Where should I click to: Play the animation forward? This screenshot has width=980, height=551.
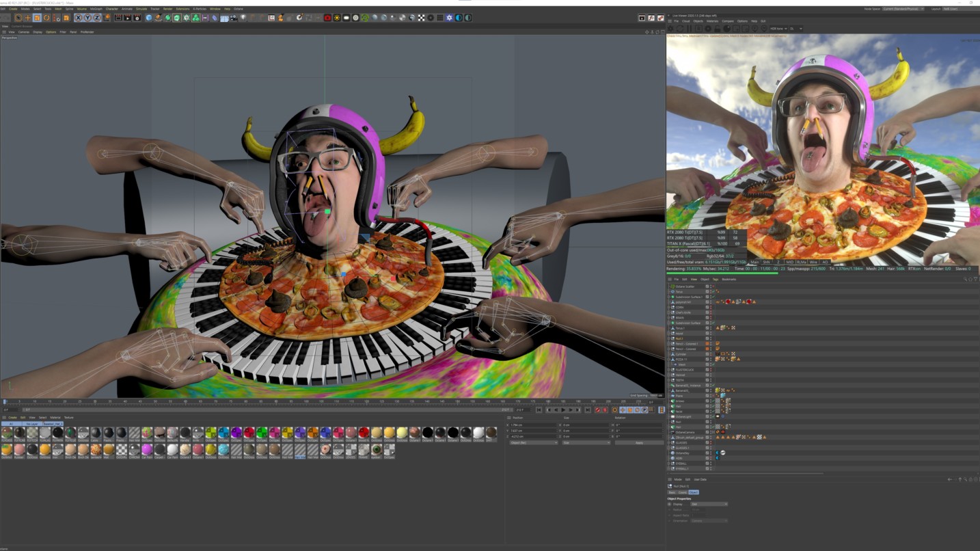[x=563, y=410]
